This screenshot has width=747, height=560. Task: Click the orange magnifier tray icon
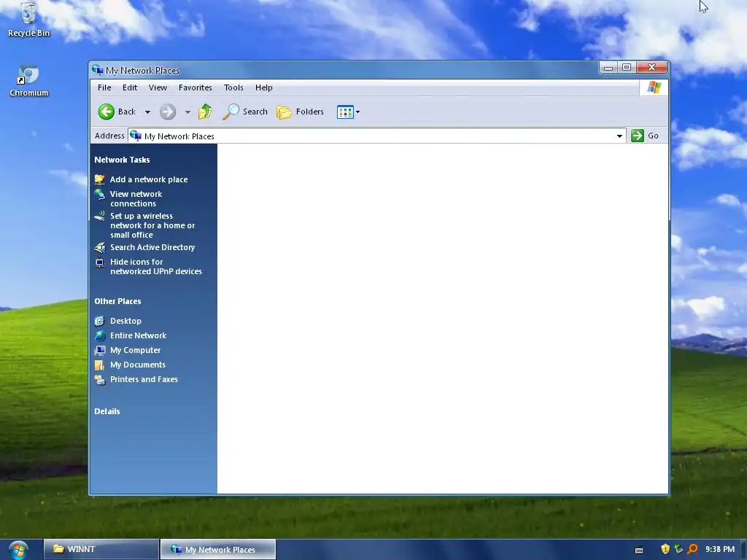coord(692,549)
